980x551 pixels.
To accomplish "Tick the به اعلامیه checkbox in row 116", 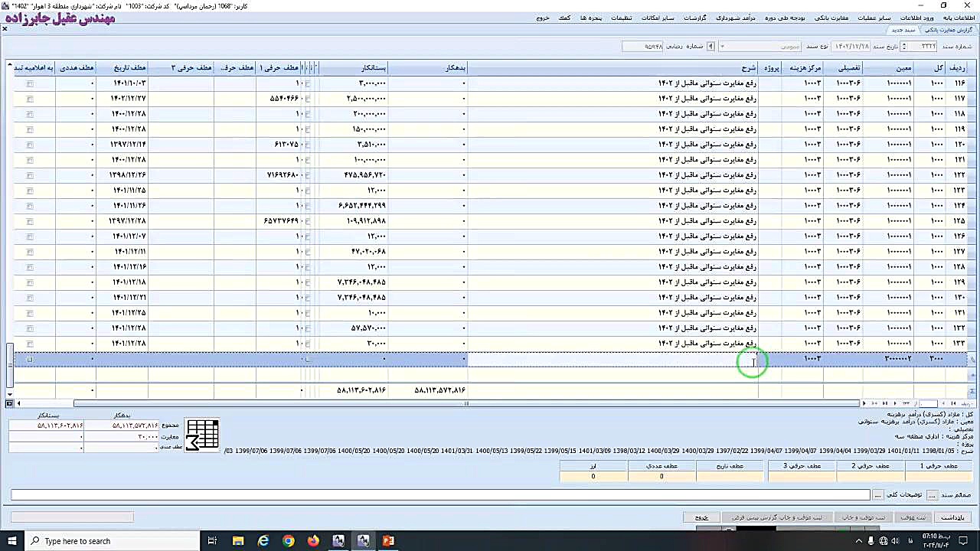I will [30, 83].
